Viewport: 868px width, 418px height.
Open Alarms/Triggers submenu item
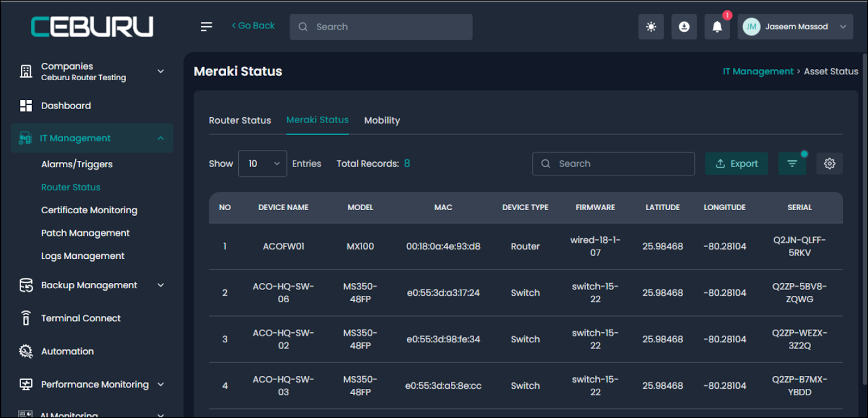pos(77,164)
